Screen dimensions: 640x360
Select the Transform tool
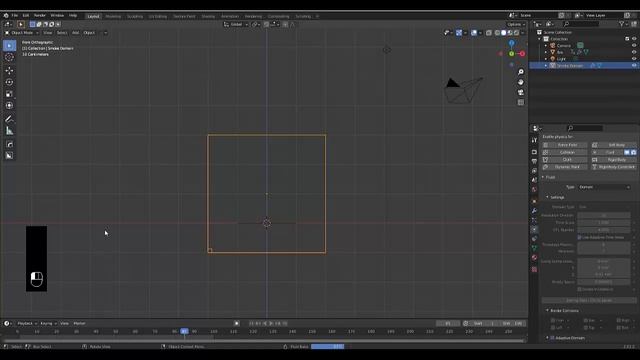tap(9, 106)
